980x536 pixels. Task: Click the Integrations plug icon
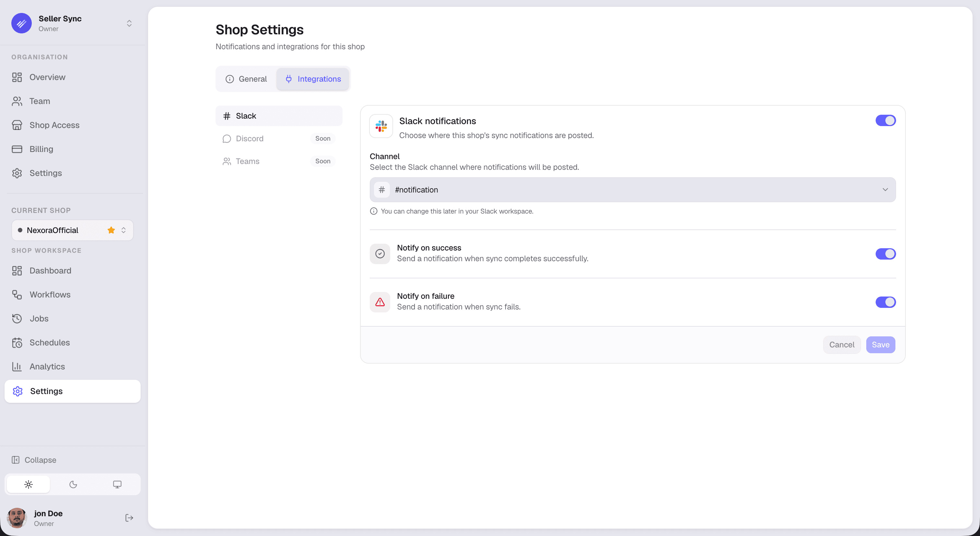click(289, 79)
